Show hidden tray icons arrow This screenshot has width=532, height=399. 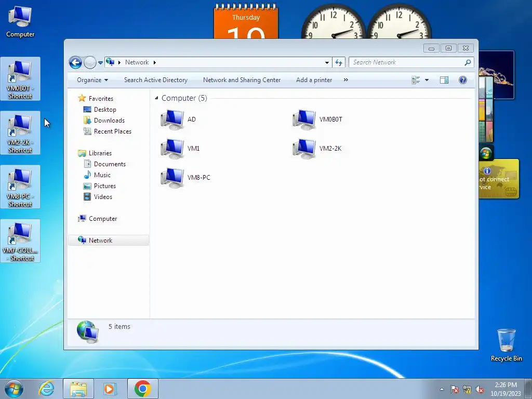(x=442, y=389)
